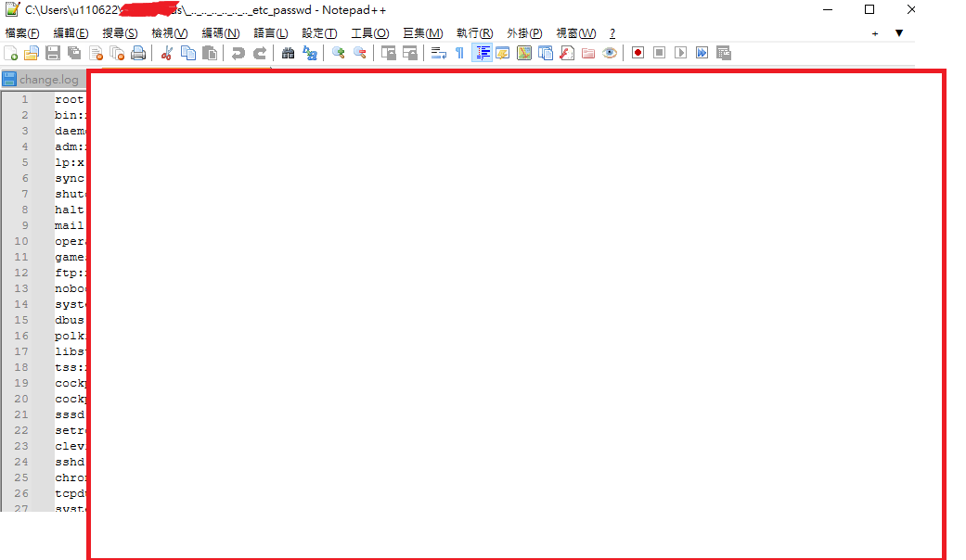The width and height of the screenshot is (966, 560).
Task: Expand the tab list dropdown arrow
Action: coord(899,33)
